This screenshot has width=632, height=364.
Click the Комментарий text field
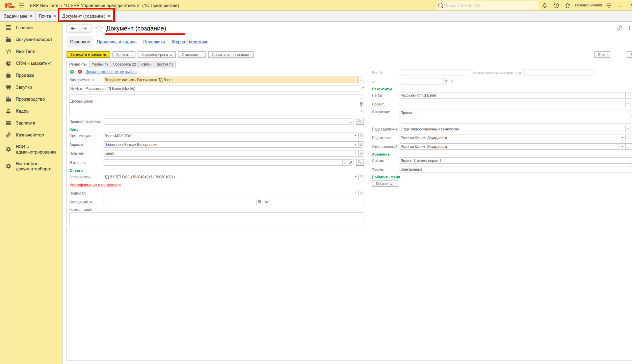pos(216,219)
